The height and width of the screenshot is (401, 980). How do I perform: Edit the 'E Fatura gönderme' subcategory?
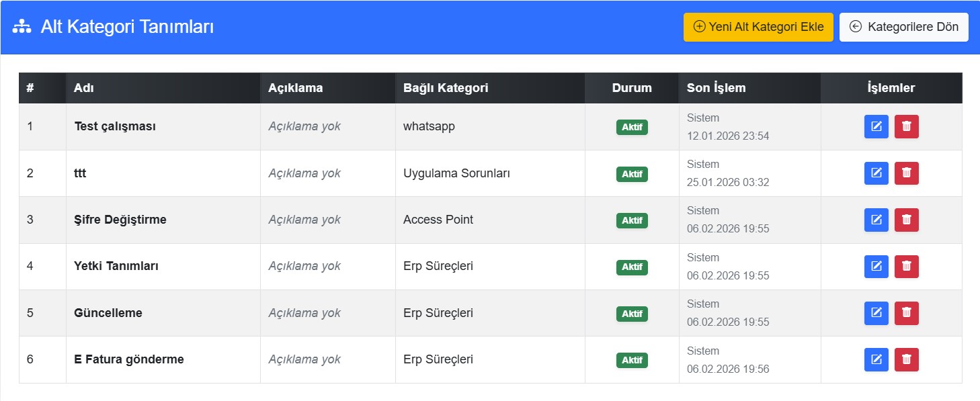(x=876, y=359)
